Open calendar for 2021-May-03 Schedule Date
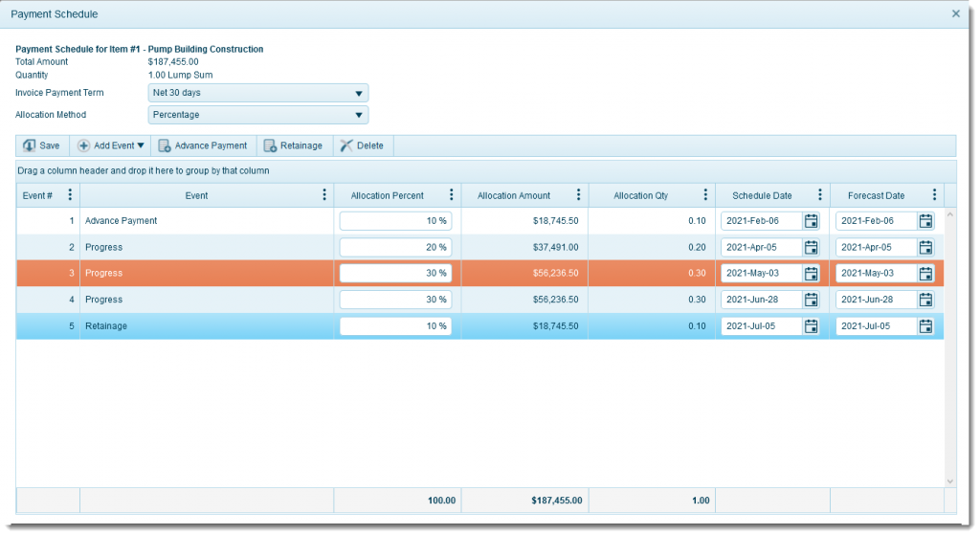 tap(811, 273)
